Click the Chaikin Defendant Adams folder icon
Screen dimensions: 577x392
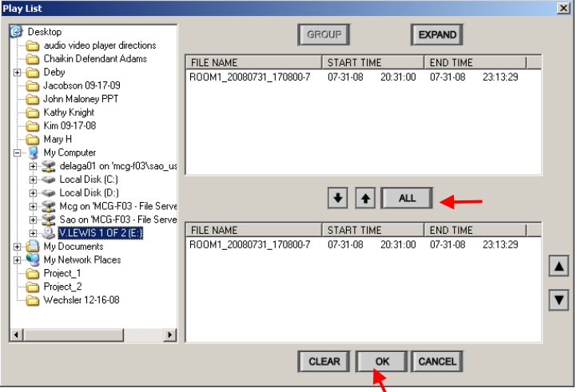tap(33, 59)
